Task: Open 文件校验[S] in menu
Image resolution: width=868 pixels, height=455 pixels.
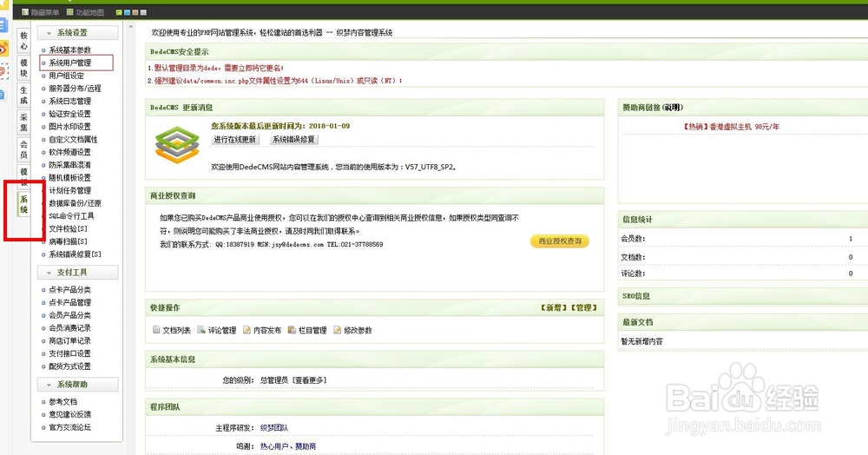Action: tap(68, 228)
